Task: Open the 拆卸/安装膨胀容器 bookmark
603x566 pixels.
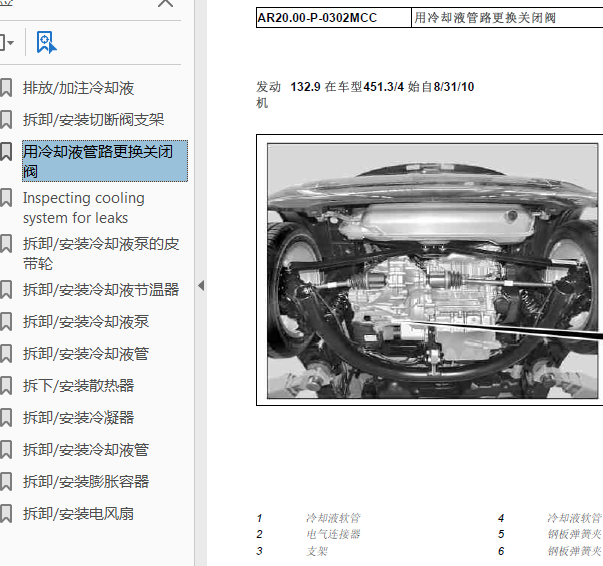Action: [x=86, y=481]
